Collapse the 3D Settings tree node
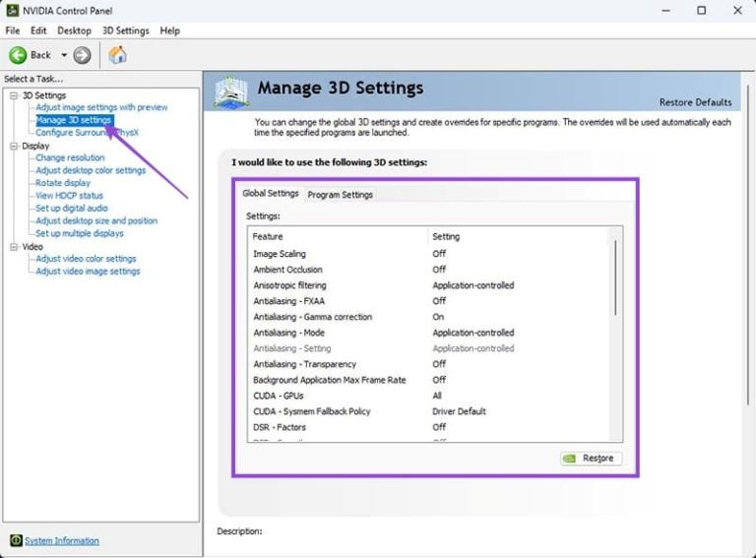The image size is (756, 558). coord(14,95)
